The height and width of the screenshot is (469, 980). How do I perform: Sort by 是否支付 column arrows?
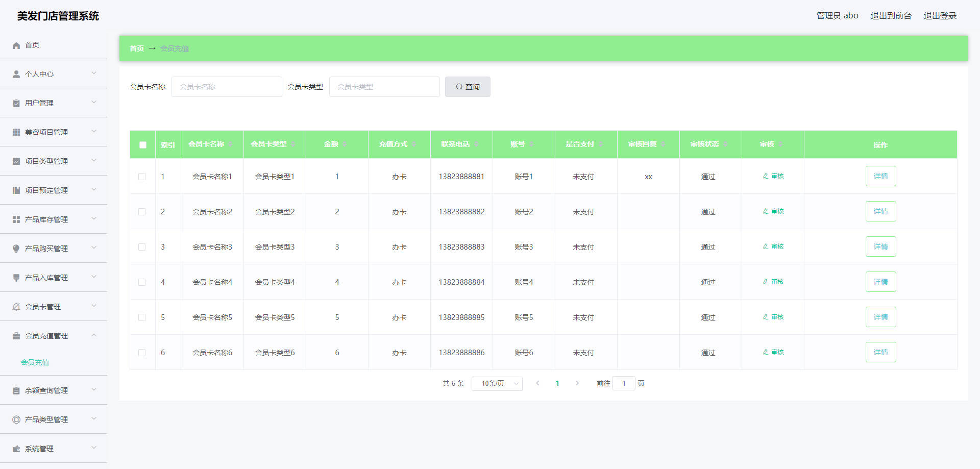tap(601, 144)
